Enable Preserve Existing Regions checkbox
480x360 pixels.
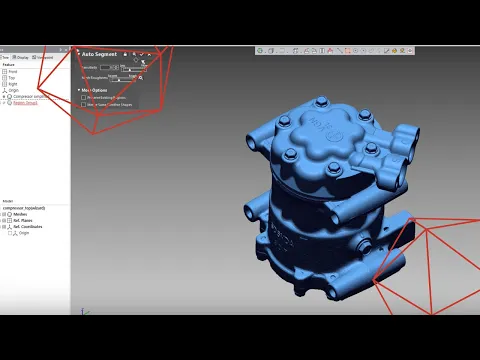click(x=83, y=98)
